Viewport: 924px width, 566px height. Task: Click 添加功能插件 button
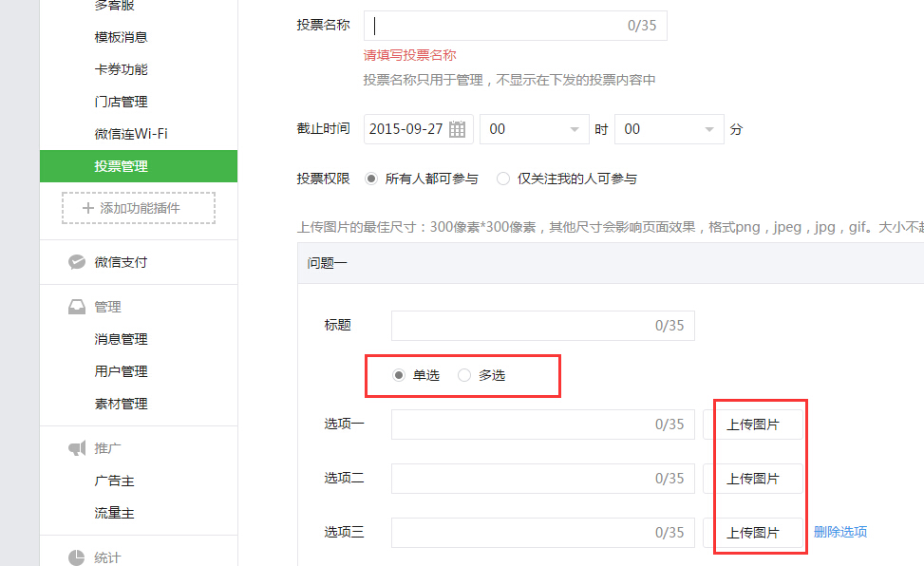point(139,208)
